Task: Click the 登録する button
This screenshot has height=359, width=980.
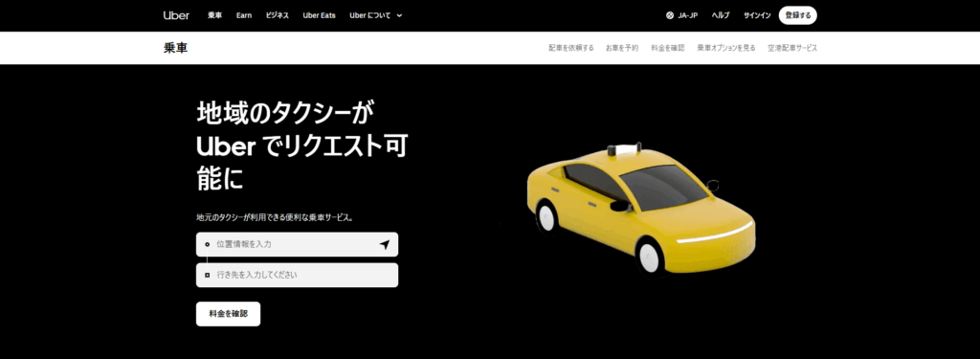Action: coord(797,15)
